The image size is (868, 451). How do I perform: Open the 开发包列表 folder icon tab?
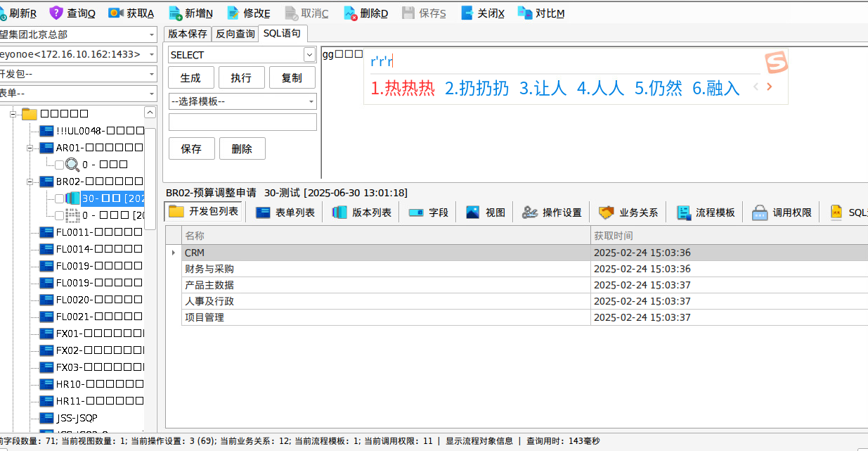tap(176, 211)
